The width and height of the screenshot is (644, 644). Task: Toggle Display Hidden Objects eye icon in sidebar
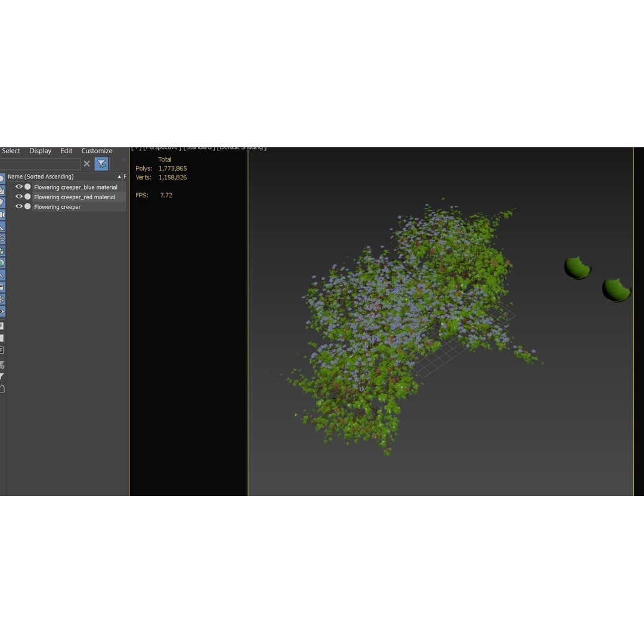(x=2, y=311)
